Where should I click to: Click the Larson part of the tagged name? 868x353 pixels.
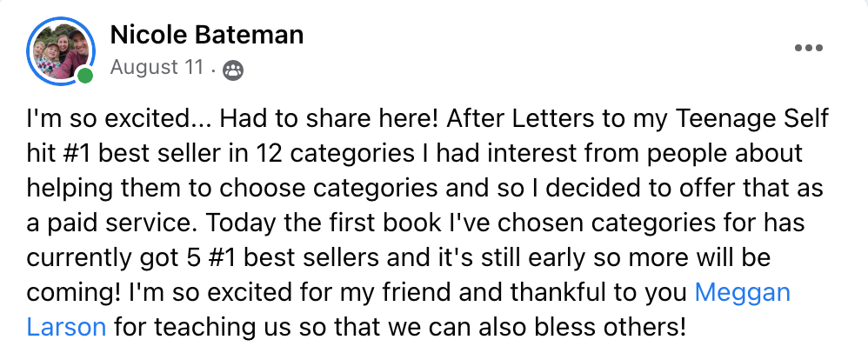(66, 327)
